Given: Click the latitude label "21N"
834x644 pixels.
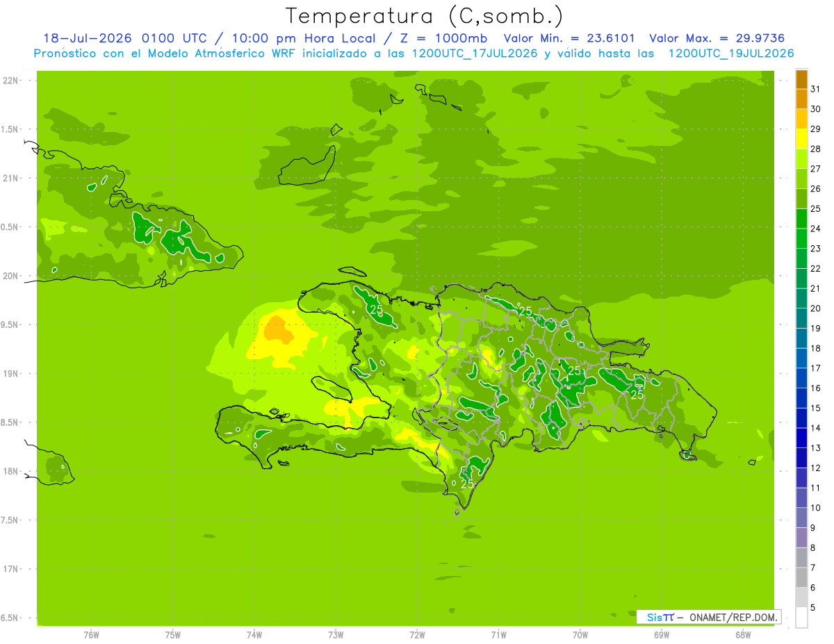Looking at the screenshot, I should click(x=10, y=178).
